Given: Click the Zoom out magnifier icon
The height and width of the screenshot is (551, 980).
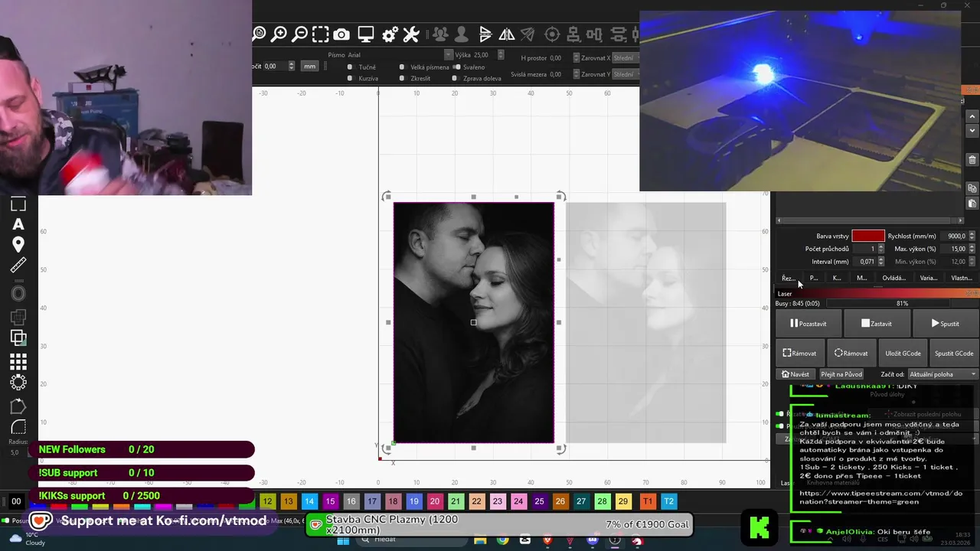Looking at the screenshot, I should (x=300, y=34).
